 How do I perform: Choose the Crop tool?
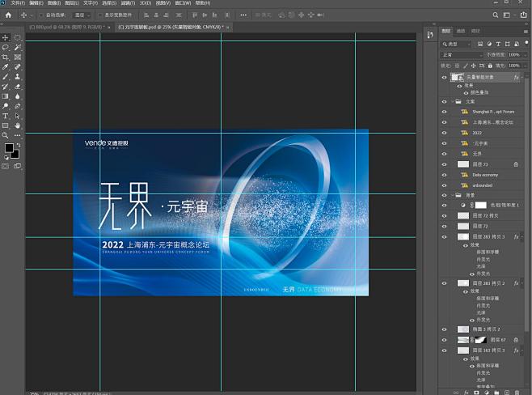click(6, 57)
